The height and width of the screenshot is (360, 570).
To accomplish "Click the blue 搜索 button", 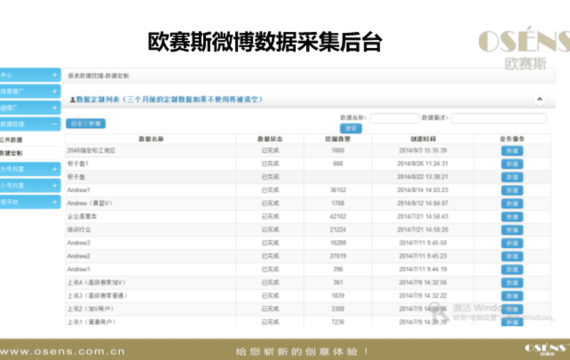I will 351,128.
